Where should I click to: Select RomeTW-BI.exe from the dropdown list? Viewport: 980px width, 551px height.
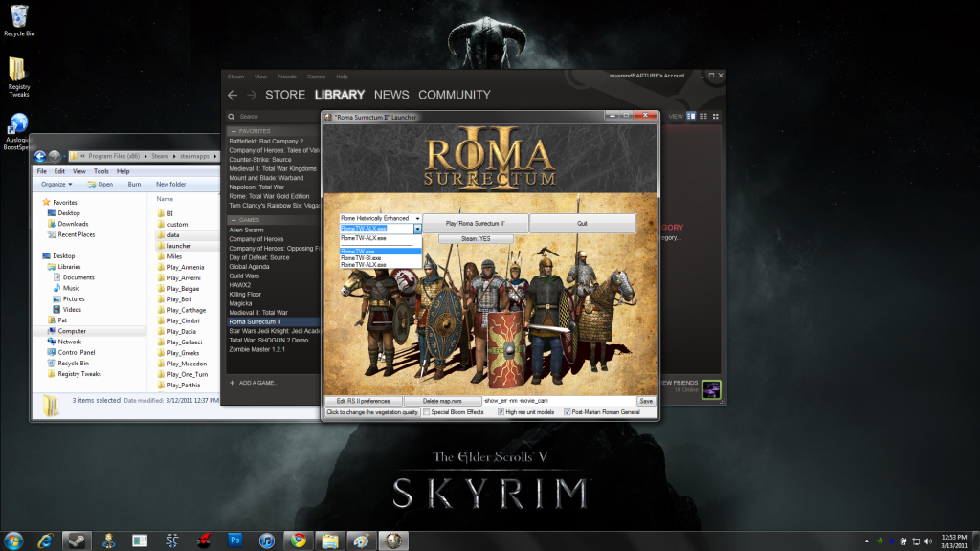point(362,257)
